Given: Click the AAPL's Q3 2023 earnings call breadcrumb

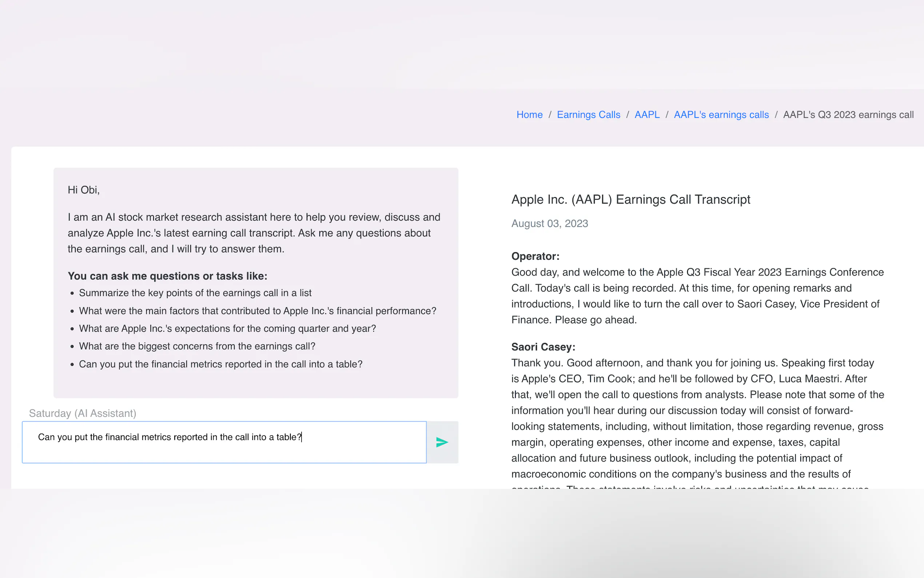Looking at the screenshot, I should (848, 115).
